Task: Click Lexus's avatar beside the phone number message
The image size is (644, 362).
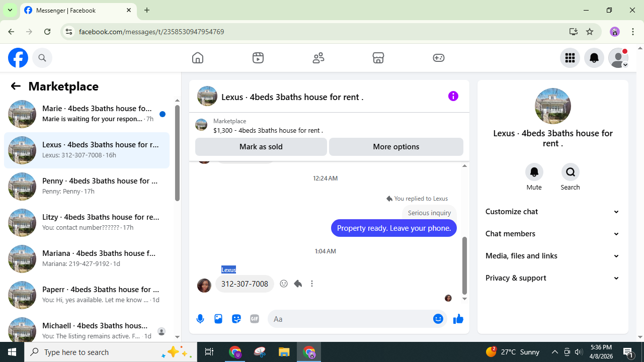Action: (204, 286)
